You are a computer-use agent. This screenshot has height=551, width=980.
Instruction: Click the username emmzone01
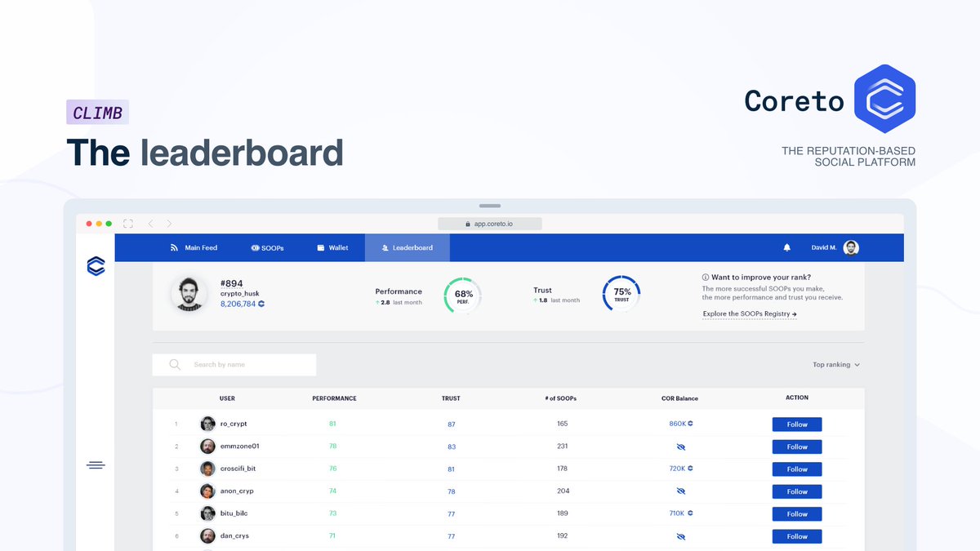tap(240, 447)
